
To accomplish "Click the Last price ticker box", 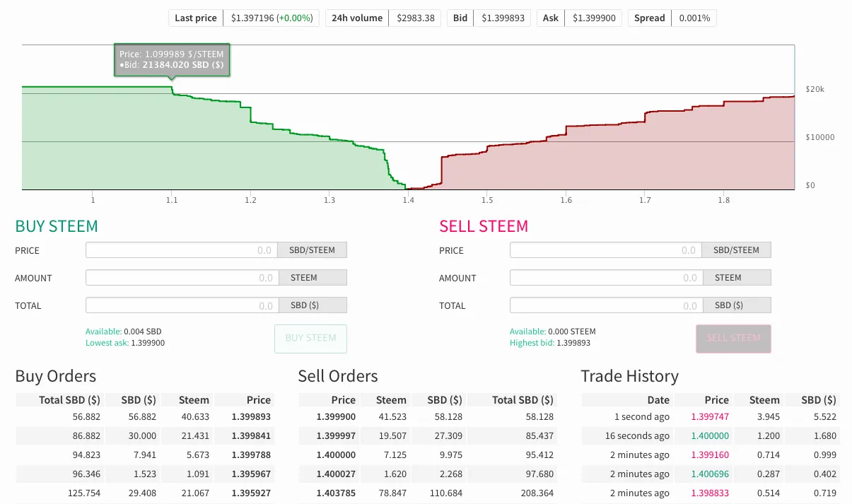I will pos(244,18).
